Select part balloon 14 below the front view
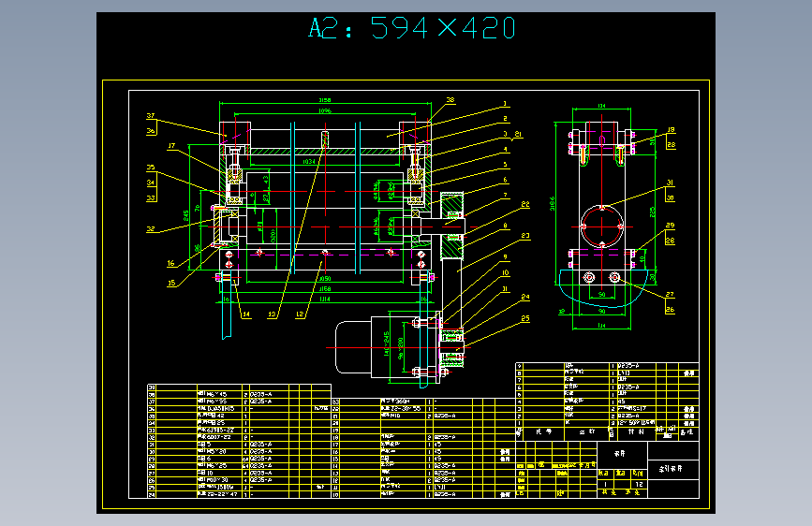This screenshot has width=812, height=526. coord(246,314)
